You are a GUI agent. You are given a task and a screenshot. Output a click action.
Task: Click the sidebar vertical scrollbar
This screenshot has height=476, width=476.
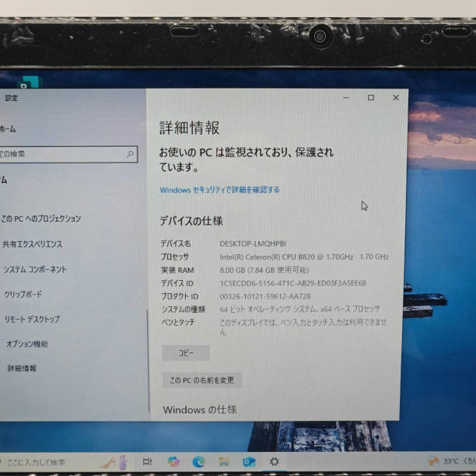149,360
